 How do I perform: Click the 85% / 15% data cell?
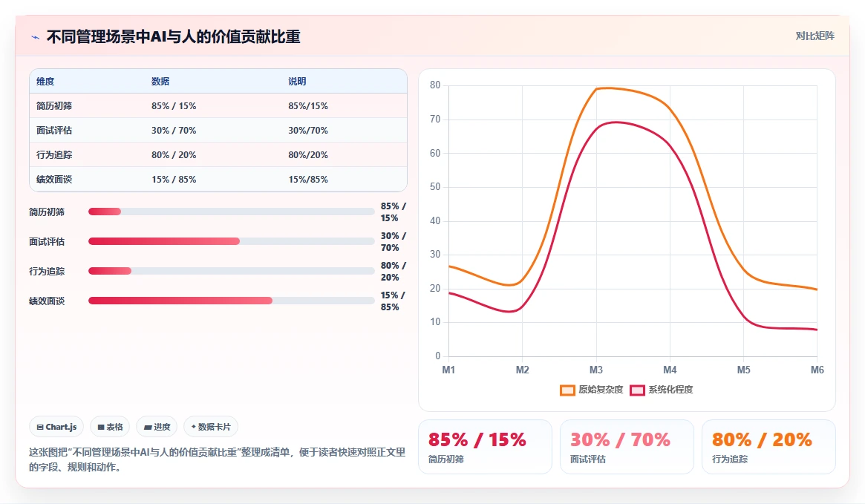[x=174, y=106]
